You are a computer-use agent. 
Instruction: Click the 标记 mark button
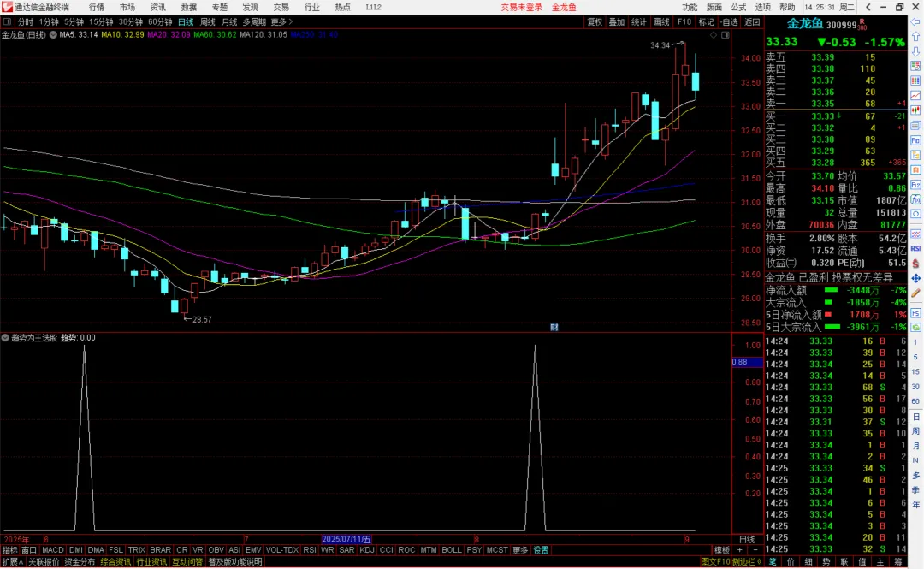point(706,21)
